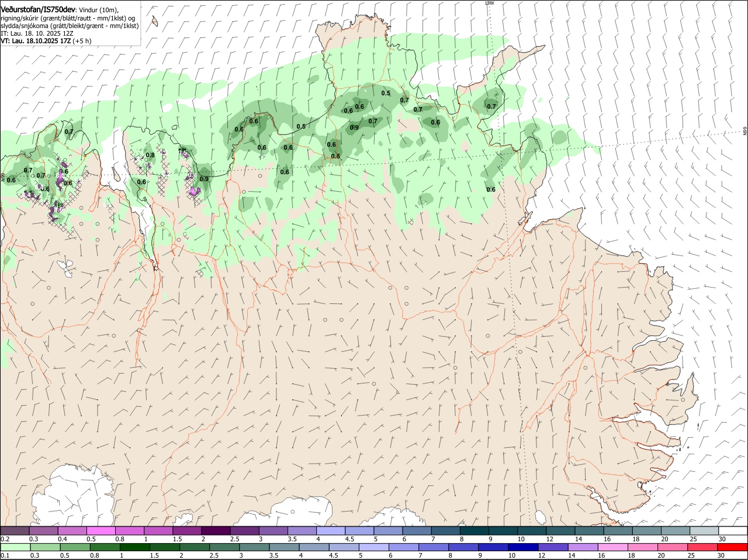Viewport: 748px width, 560px height.
Task: Pick pink lower swatch at 18
Action: 642,548
